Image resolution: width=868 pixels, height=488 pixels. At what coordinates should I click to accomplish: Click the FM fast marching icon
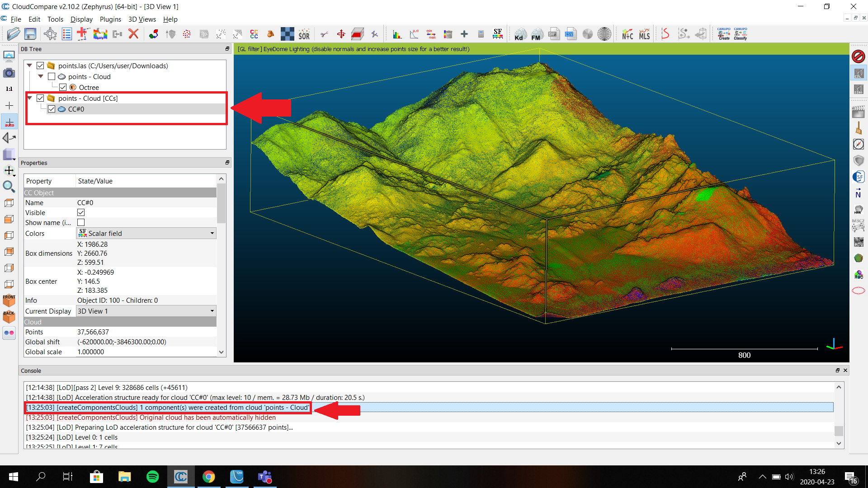point(537,34)
